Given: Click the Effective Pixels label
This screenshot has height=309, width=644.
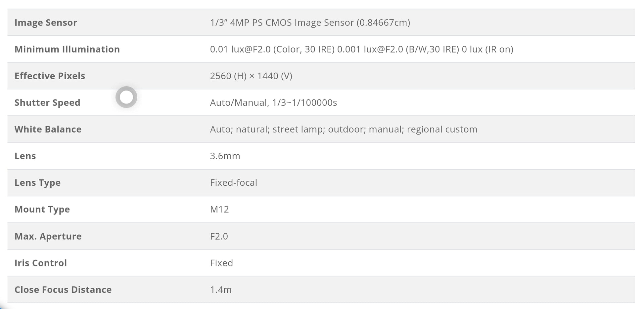Looking at the screenshot, I should [x=50, y=76].
